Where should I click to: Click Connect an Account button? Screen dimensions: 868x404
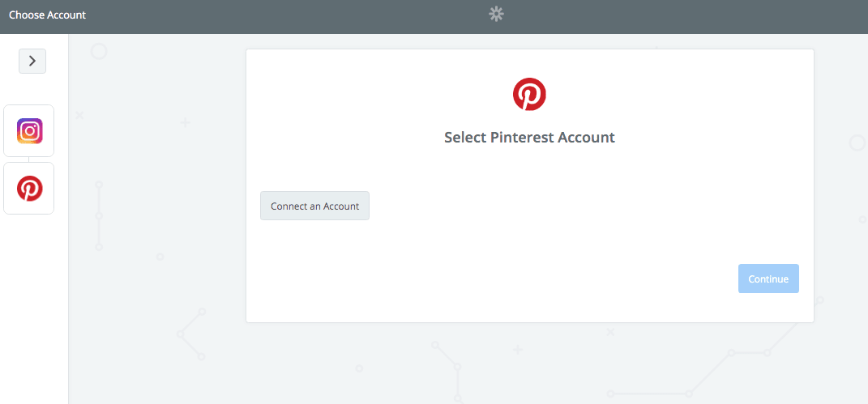coord(315,206)
